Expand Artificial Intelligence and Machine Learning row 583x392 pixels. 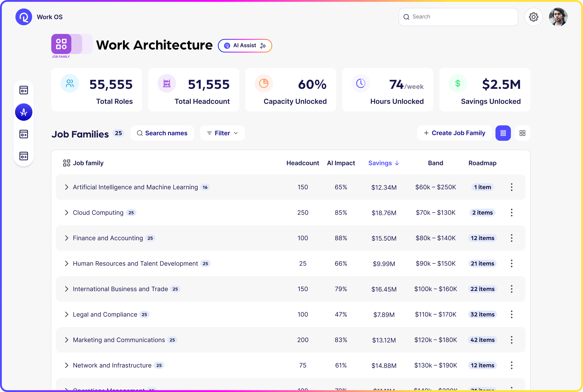pos(67,187)
